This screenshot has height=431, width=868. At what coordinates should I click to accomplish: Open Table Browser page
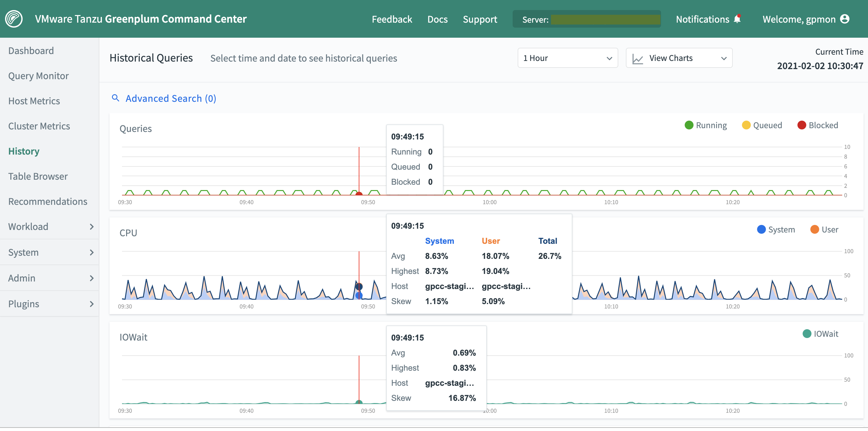[x=38, y=176]
